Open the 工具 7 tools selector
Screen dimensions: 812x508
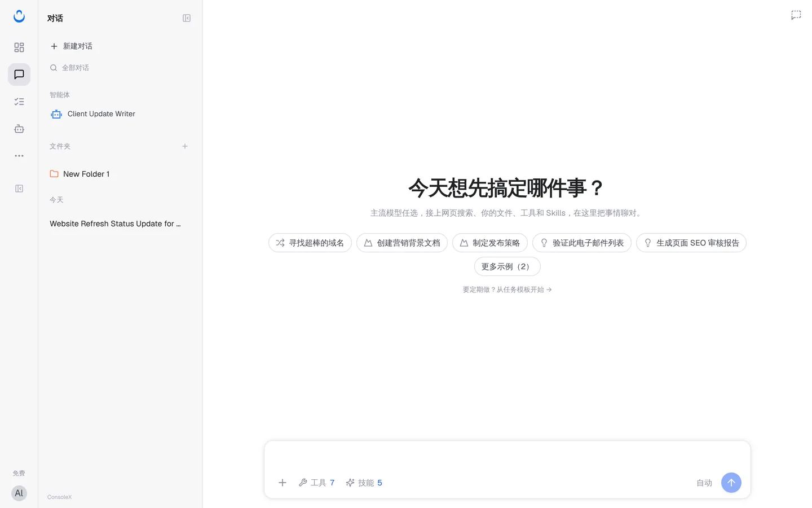316,483
